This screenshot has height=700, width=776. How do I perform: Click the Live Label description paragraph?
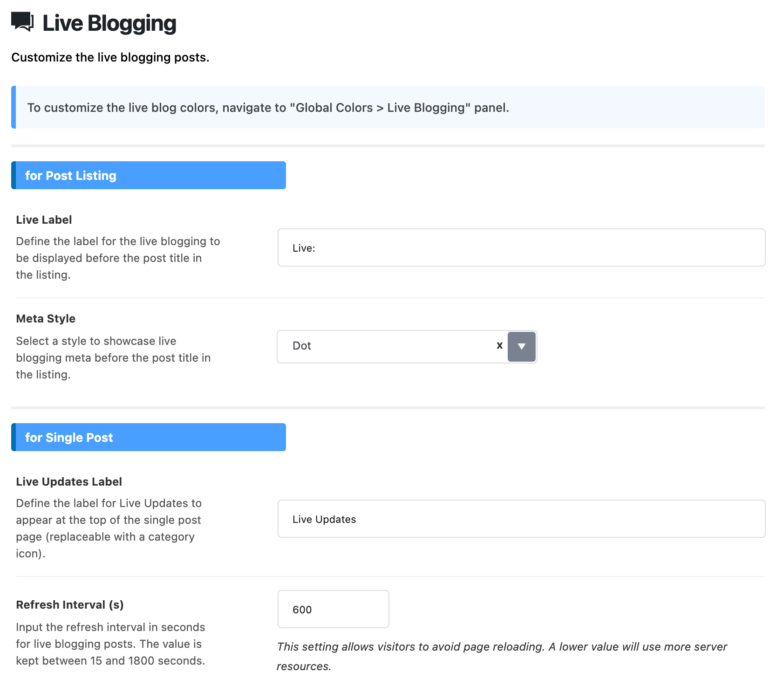coord(118,258)
